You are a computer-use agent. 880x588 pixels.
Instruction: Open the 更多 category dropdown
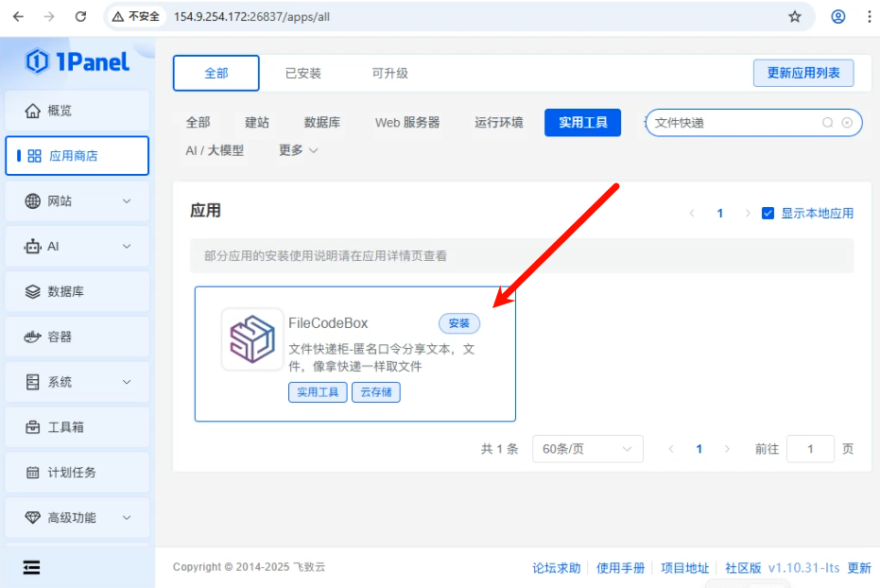tap(298, 150)
